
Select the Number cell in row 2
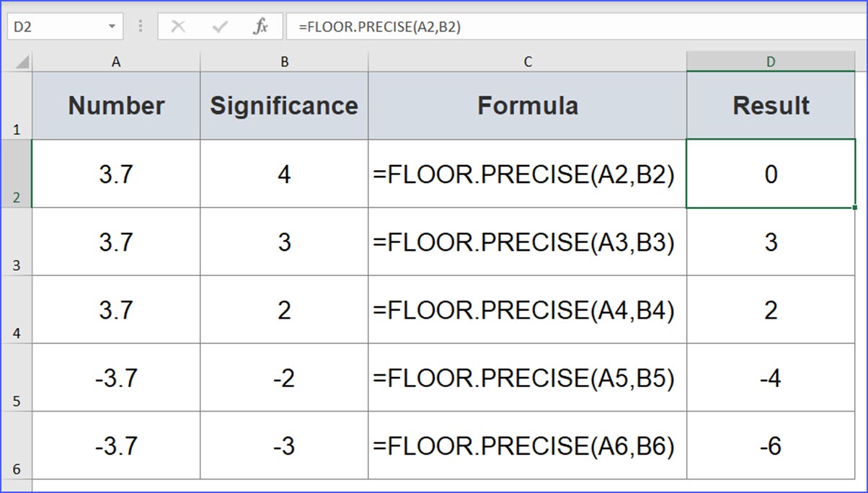[x=116, y=174]
